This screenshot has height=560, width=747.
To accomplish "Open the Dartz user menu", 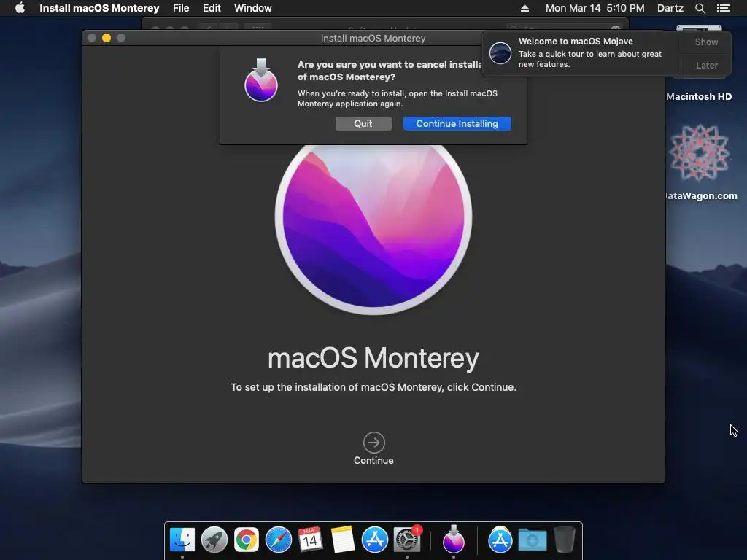I will coord(670,8).
